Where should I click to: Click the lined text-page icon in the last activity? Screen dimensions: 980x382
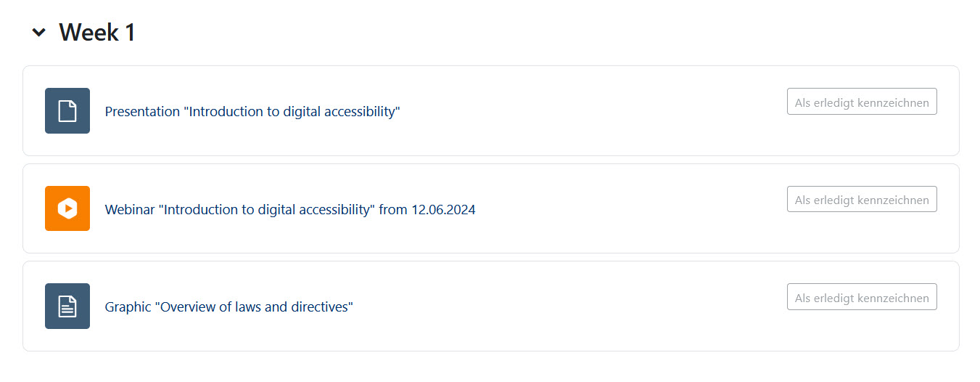pos(67,306)
